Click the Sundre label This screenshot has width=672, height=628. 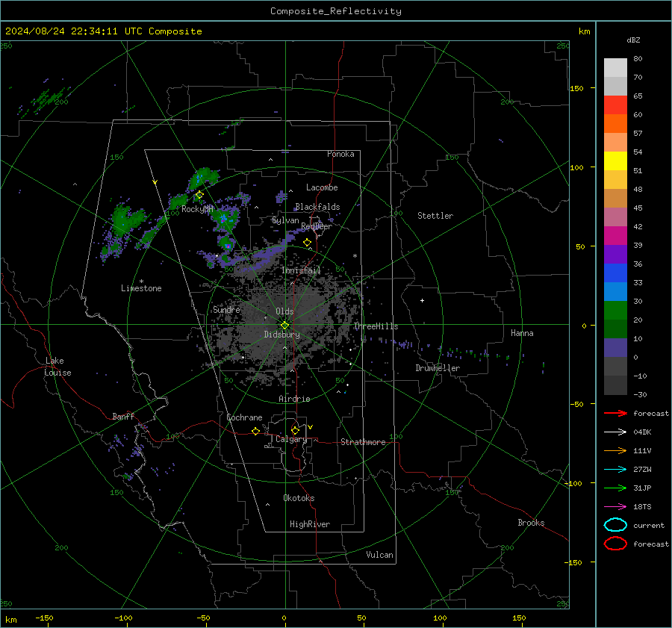pos(226,309)
